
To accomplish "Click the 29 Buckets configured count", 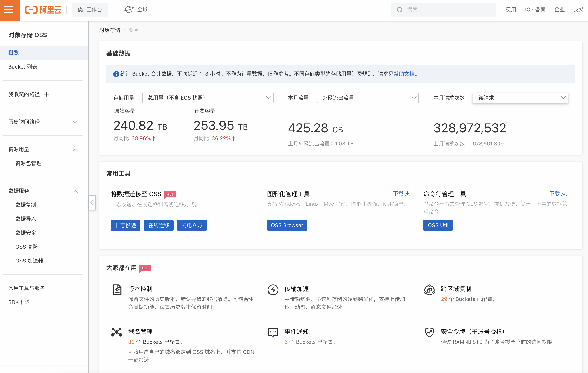I will 444,299.
